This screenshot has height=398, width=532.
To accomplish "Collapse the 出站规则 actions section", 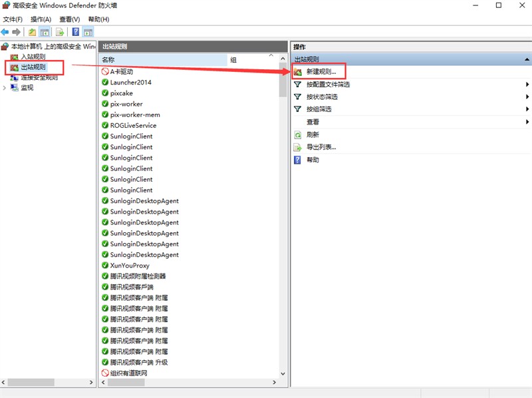I will pyautogui.click(x=526, y=60).
